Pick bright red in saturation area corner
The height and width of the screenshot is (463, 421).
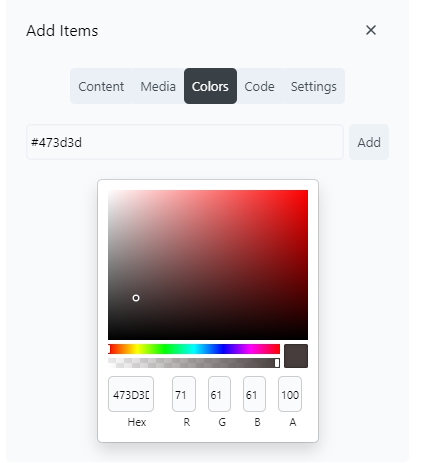pyautogui.click(x=306, y=192)
